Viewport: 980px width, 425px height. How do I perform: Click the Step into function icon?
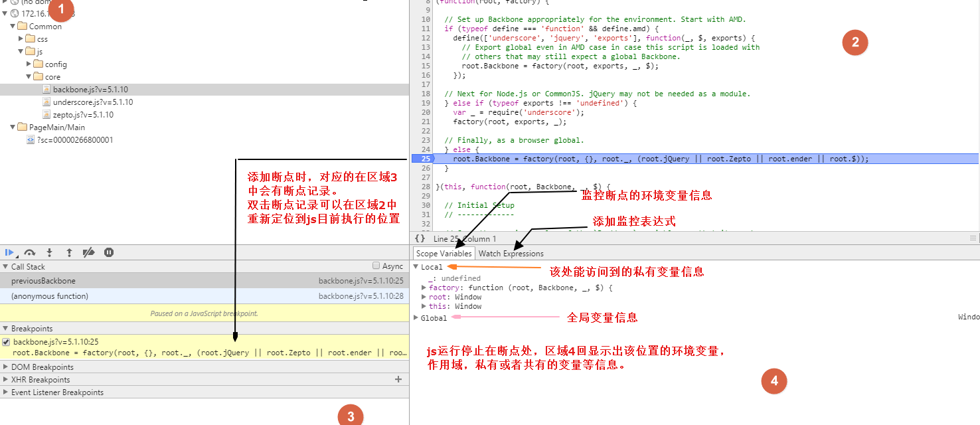49,252
